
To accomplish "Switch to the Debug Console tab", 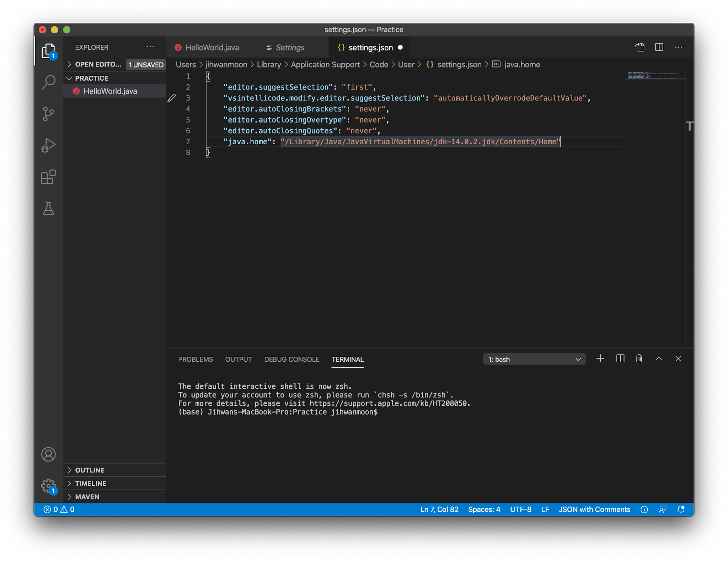I will click(x=292, y=359).
